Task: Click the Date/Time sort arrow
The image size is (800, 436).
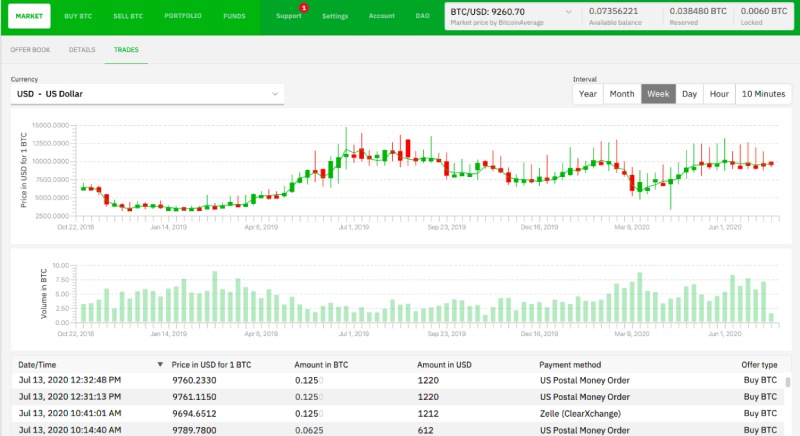Action: pyautogui.click(x=160, y=365)
